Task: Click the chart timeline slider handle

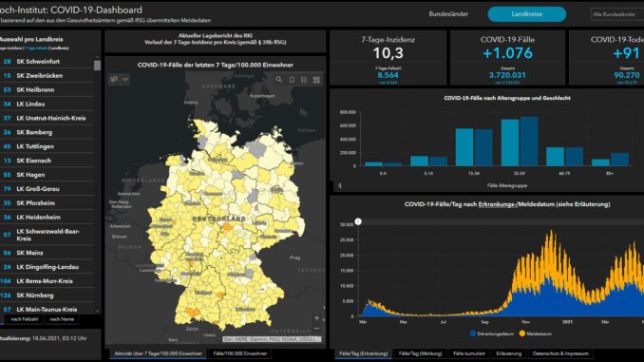Action: pyautogui.click(x=358, y=221)
